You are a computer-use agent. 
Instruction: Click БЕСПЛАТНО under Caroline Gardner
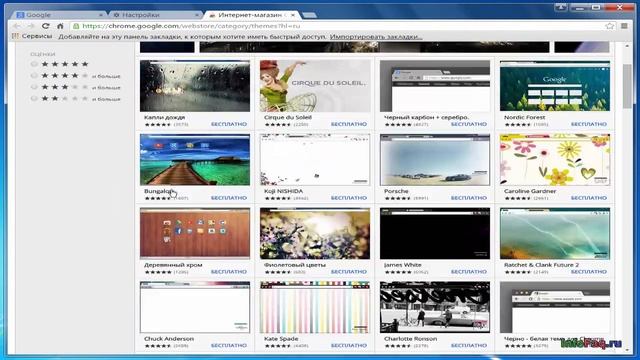589,198
